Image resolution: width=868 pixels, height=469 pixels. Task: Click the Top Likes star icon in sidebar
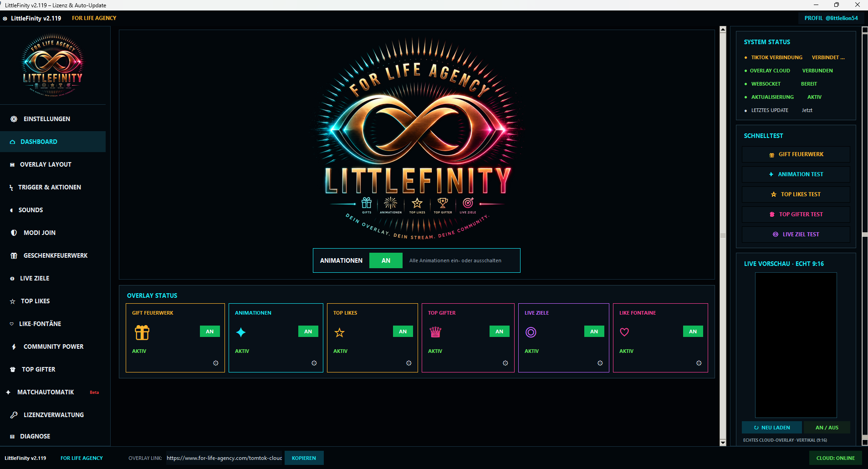(x=13, y=301)
